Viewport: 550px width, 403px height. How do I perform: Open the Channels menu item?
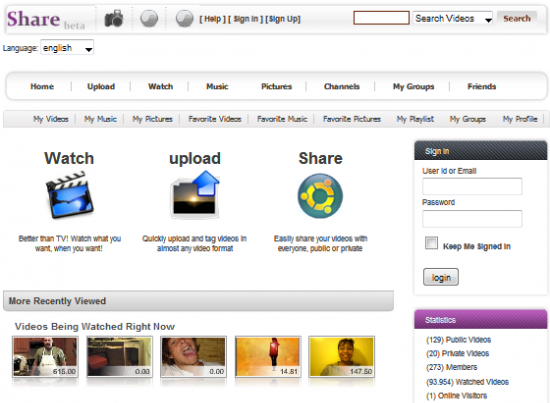[x=342, y=86]
